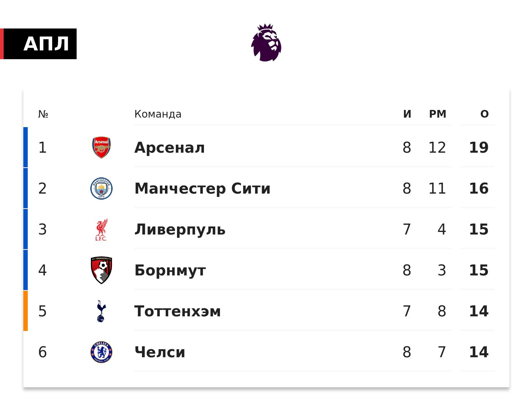The height and width of the screenshot is (404, 532).
Task: Open the Челси team link
Action: (x=160, y=352)
